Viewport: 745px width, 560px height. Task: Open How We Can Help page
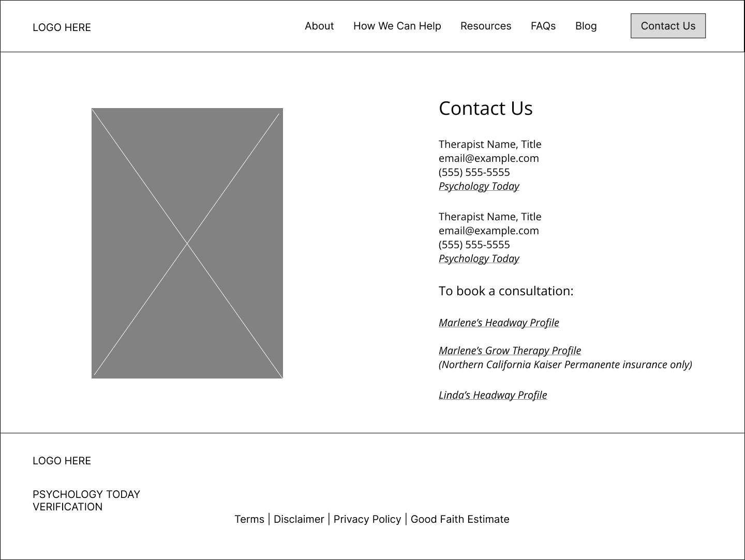(397, 26)
